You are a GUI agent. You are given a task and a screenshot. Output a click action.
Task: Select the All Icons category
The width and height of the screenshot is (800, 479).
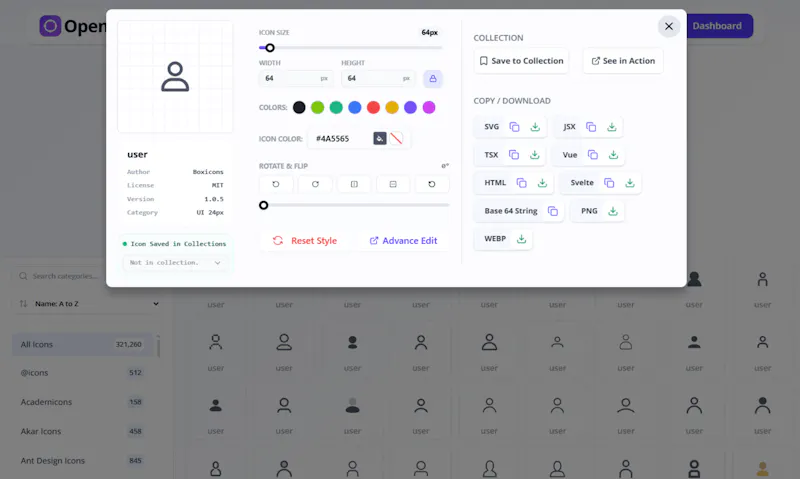click(82, 345)
